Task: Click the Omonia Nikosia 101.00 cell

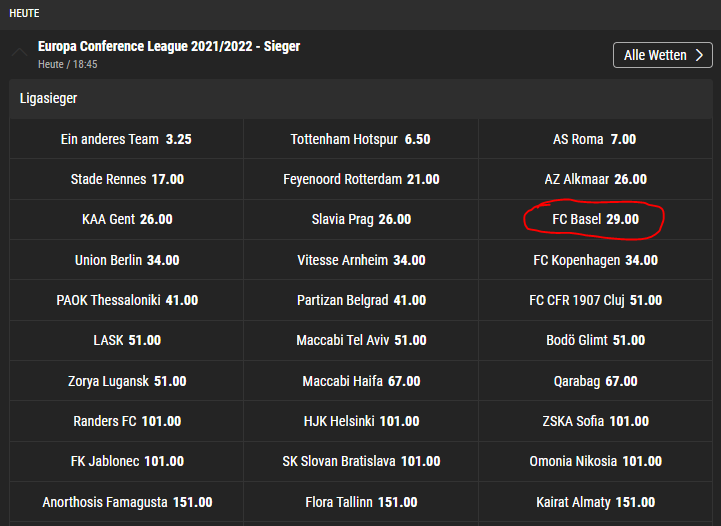Action: [595, 461]
